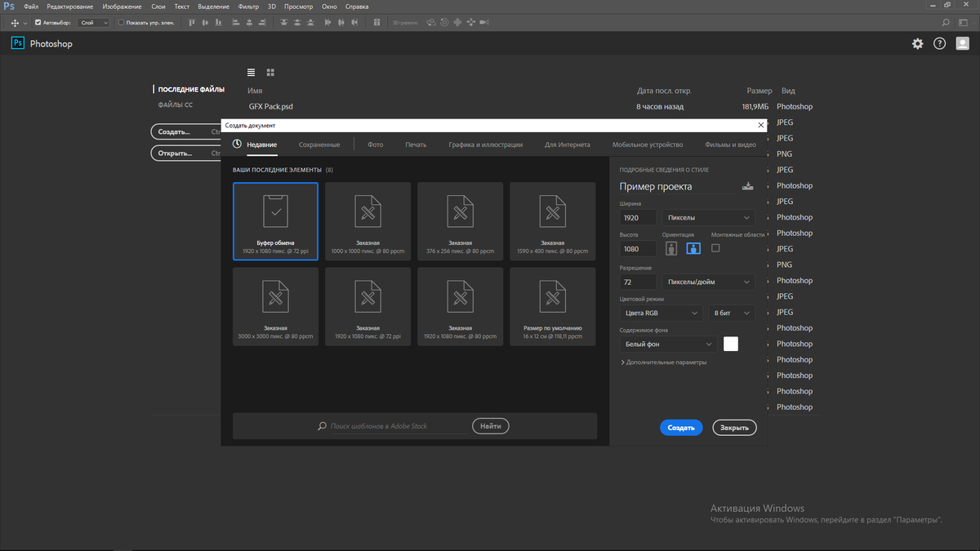Click Открыть... button on start screen

point(186,153)
